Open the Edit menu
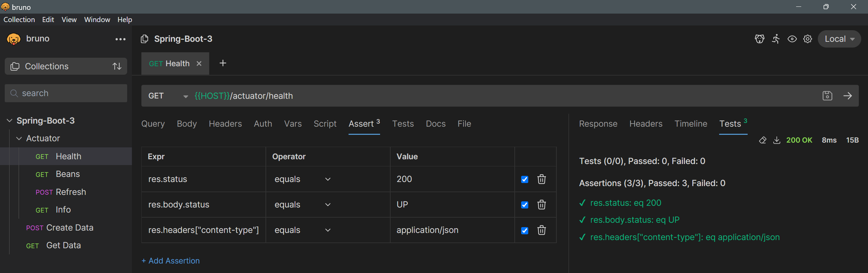Viewport: 868px width, 273px height. (48, 20)
